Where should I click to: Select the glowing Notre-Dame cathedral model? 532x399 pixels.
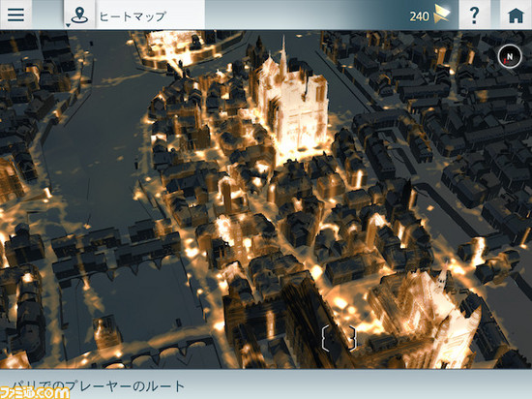(293, 102)
